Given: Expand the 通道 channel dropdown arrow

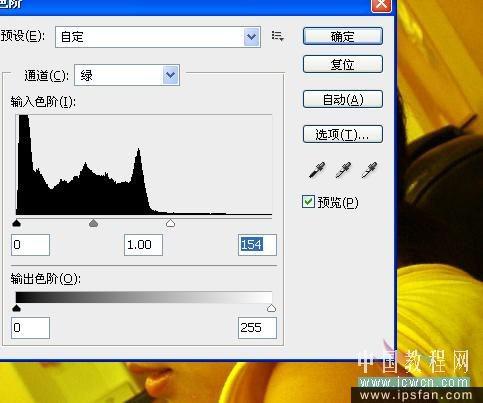Looking at the screenshot, I should 171,75.
